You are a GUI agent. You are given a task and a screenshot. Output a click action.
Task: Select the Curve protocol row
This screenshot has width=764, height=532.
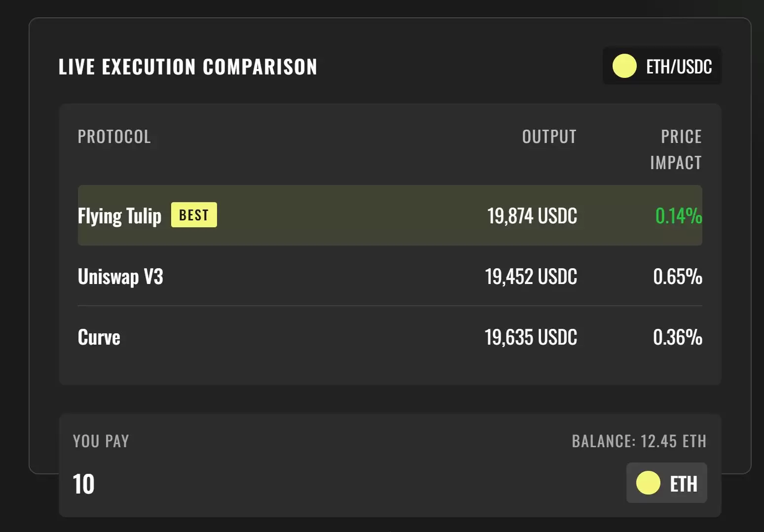click(390, 337)
